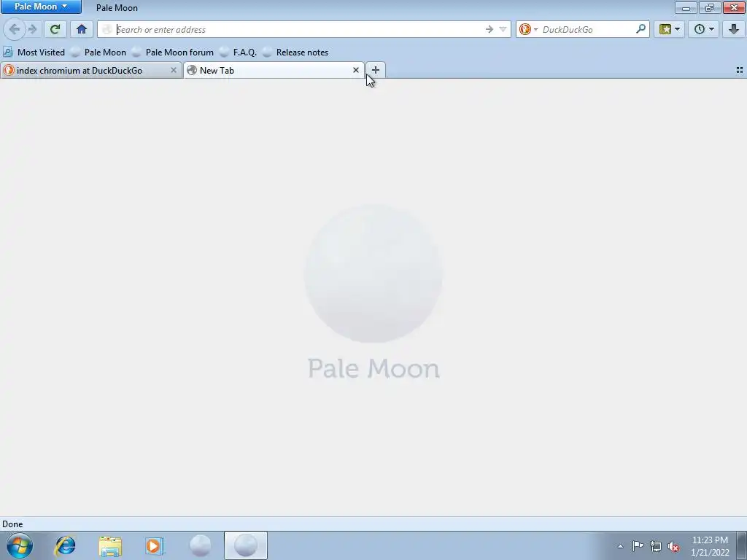Open the History clock button
Image resolution: width=747 pixels, height=560 pixels.
pyautogui.click(x=699, y=29)
